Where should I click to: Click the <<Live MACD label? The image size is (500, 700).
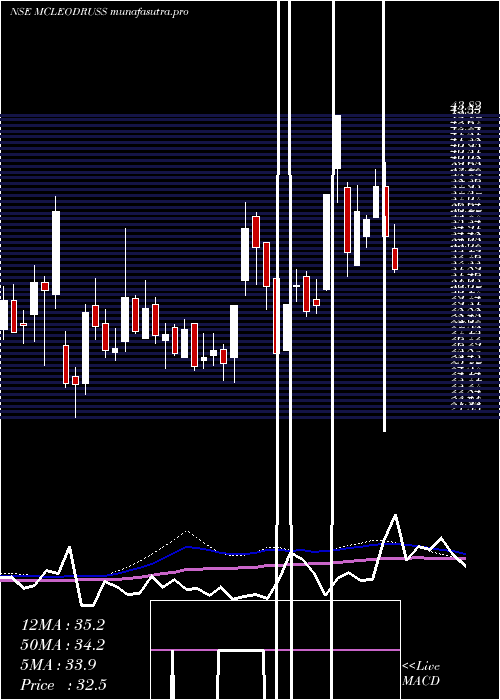tap(421, 673)
